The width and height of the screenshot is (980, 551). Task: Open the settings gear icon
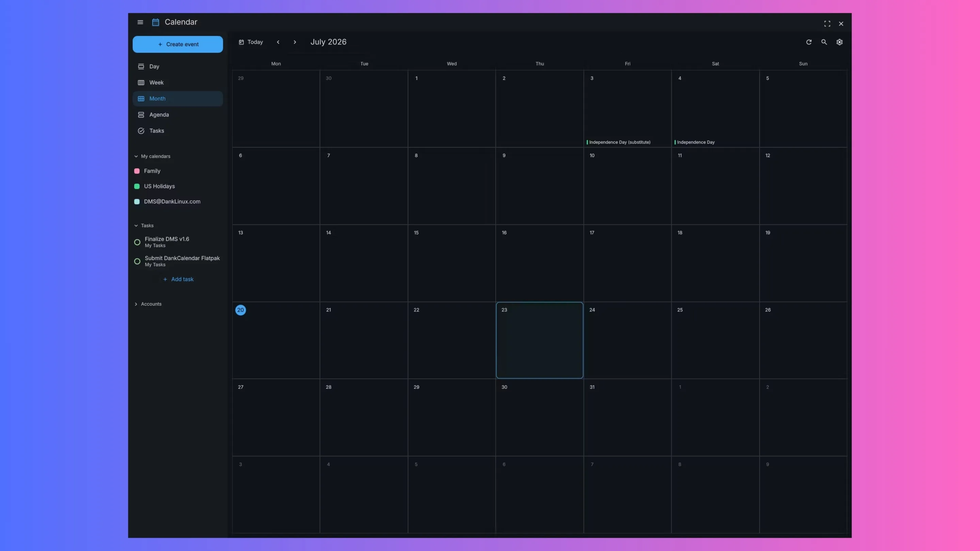(839, 42)
